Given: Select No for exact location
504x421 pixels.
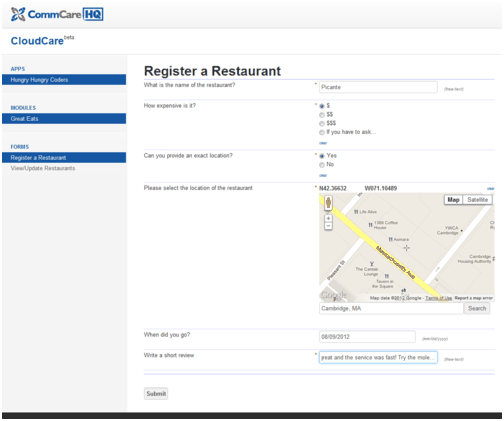Looking at the screenshot, I should tap(322, 165).
